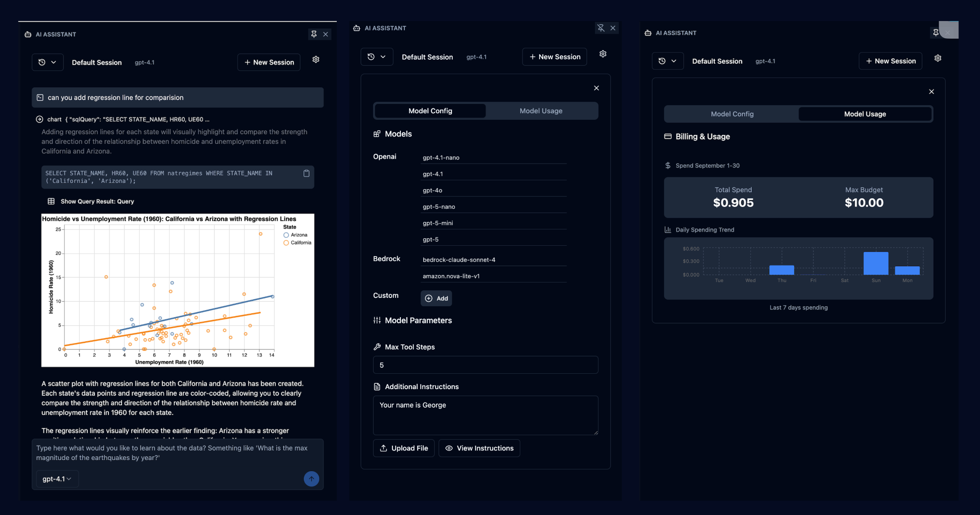Select gpt-4o model
Image resolution: width=980 pixels, height=515 pixels.
pos(494,190)
